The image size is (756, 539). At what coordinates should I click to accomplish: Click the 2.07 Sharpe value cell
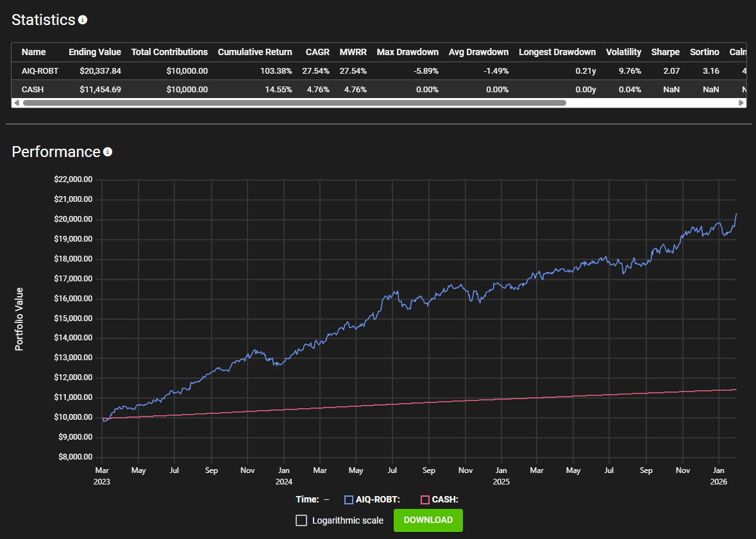click(x=671, y=71)
